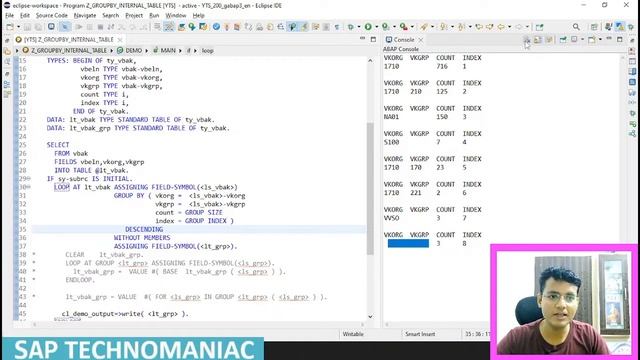The height and width of the screenshot is (360, 640).
Task: Click the Open Perspective icon
Action: (x=594, y=27)
